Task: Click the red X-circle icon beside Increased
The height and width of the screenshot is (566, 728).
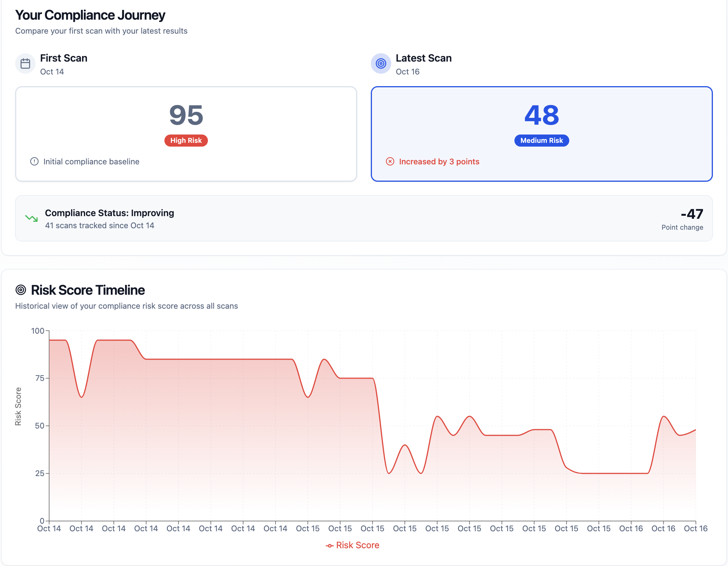Action: pos(390,162)
